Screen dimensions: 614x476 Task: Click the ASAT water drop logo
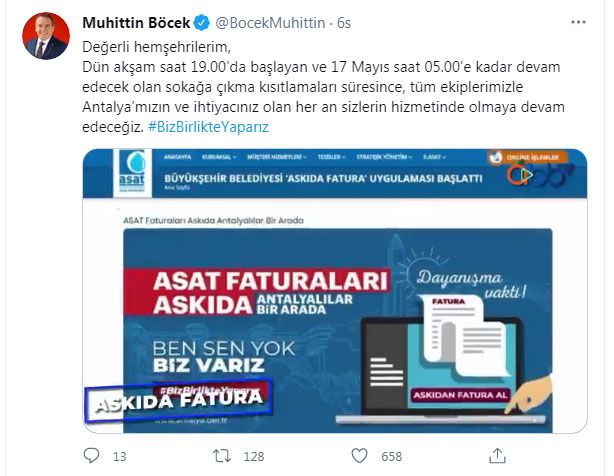pyautogui.click(x=132, y=171)
